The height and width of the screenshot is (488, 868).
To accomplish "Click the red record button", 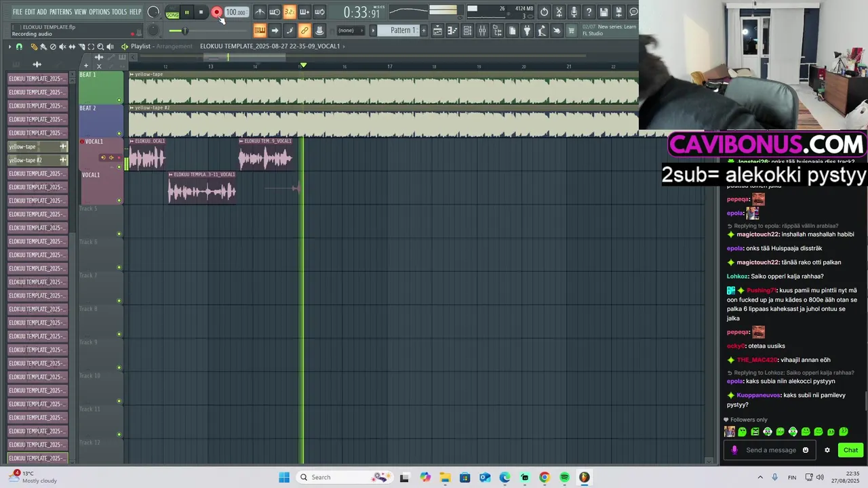I will pos(216,12).
